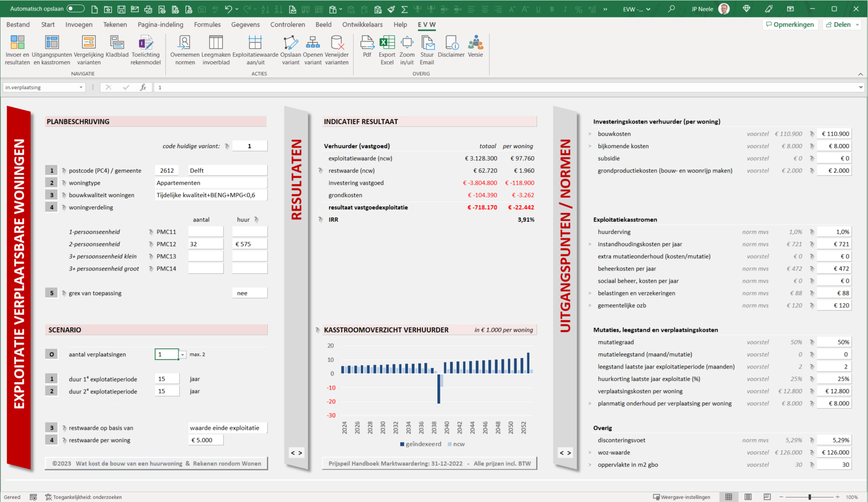The width and height of the screenshot is (868, 502).
Task: Expand instandhoudingskosten per jaar row
Action: click(x=590, y=244)
